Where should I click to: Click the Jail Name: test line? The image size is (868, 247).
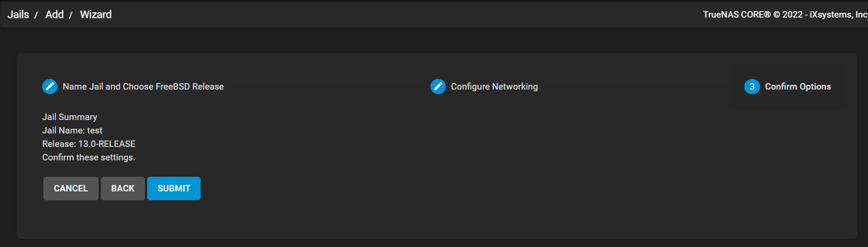coord(72,131)
